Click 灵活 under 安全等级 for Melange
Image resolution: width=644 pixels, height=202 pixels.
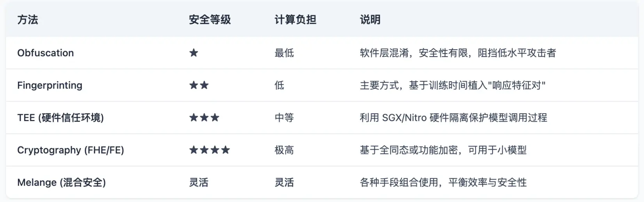click(x=199, y=182)
